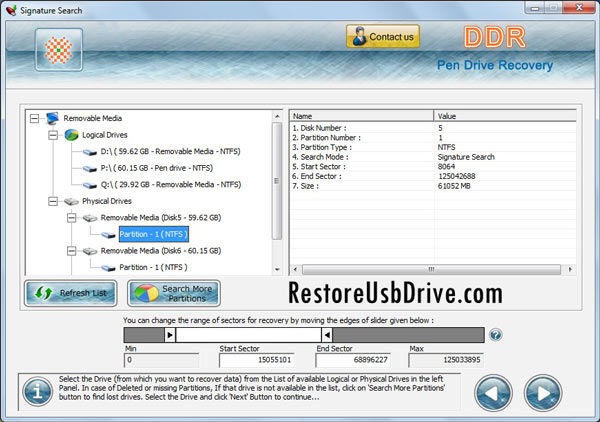This screenshot has height=422, width=600.
Task: Select D:\ (59.62 GB - Removable Media - NTFS)
Action: [171, 152]
